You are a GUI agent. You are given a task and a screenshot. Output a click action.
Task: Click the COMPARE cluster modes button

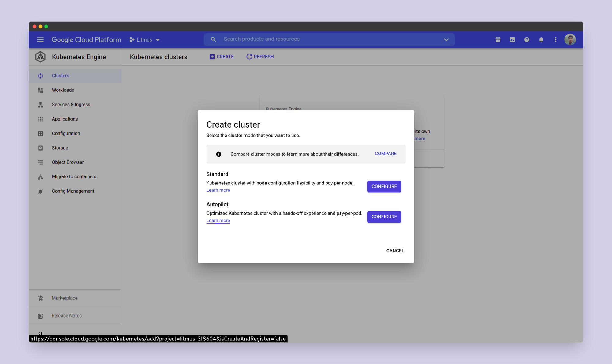[386, 154]
